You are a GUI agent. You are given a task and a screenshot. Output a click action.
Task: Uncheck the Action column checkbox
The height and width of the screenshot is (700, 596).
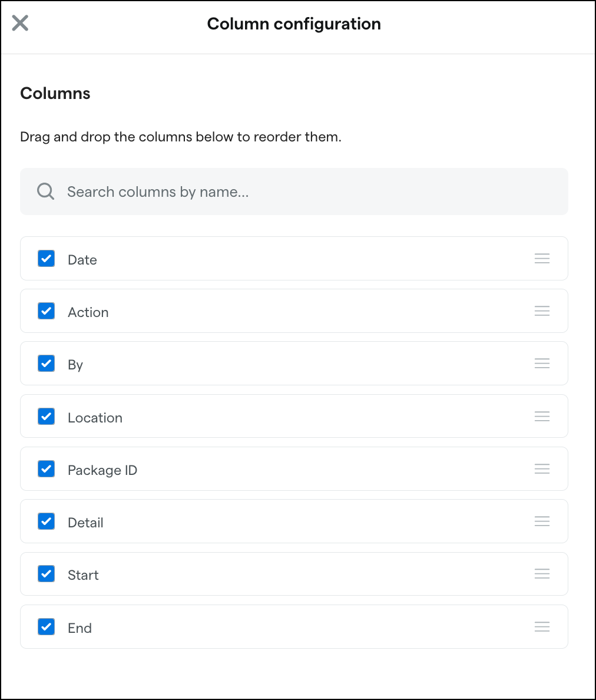(47, 311)
